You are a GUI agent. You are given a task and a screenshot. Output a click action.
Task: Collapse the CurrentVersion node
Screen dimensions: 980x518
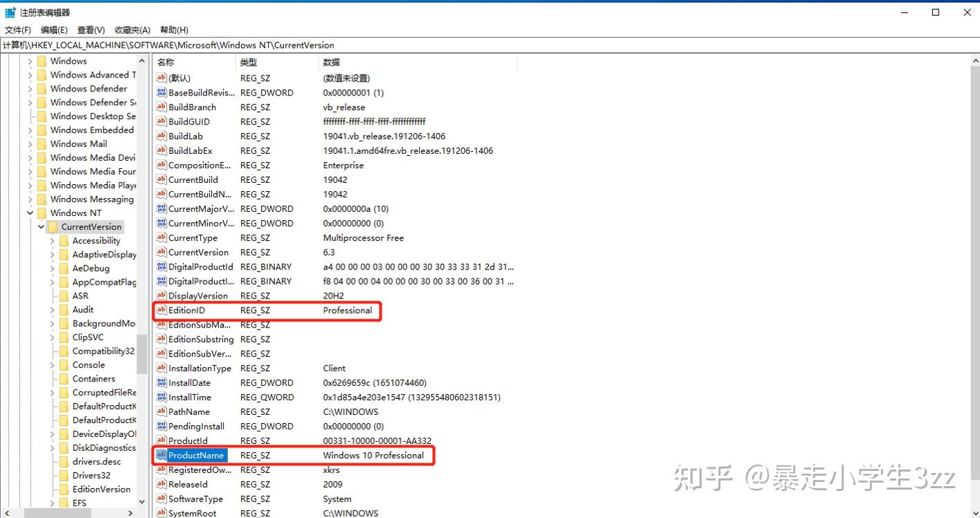click(41, 226)
